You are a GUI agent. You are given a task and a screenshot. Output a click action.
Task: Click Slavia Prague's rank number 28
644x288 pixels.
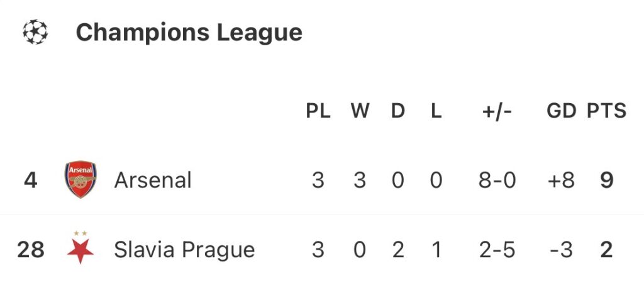[31, 250]
